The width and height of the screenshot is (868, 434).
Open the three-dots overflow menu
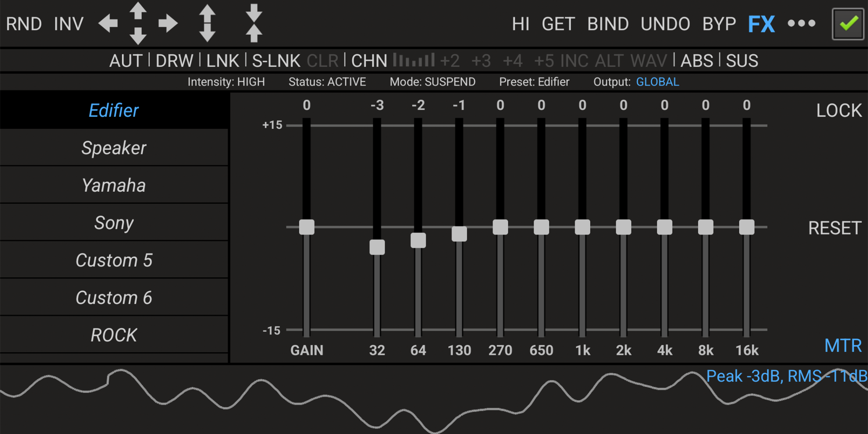click(x=802, y=24)
